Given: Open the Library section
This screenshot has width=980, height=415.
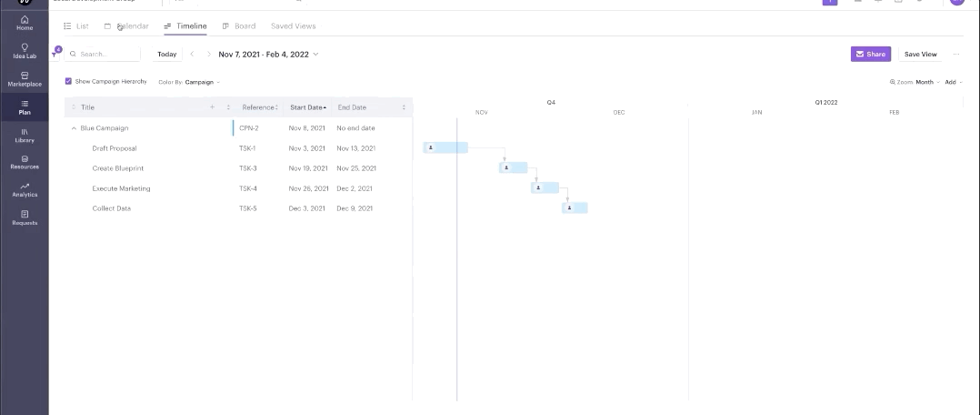Looking at the screenshot, I should (25, 136).
